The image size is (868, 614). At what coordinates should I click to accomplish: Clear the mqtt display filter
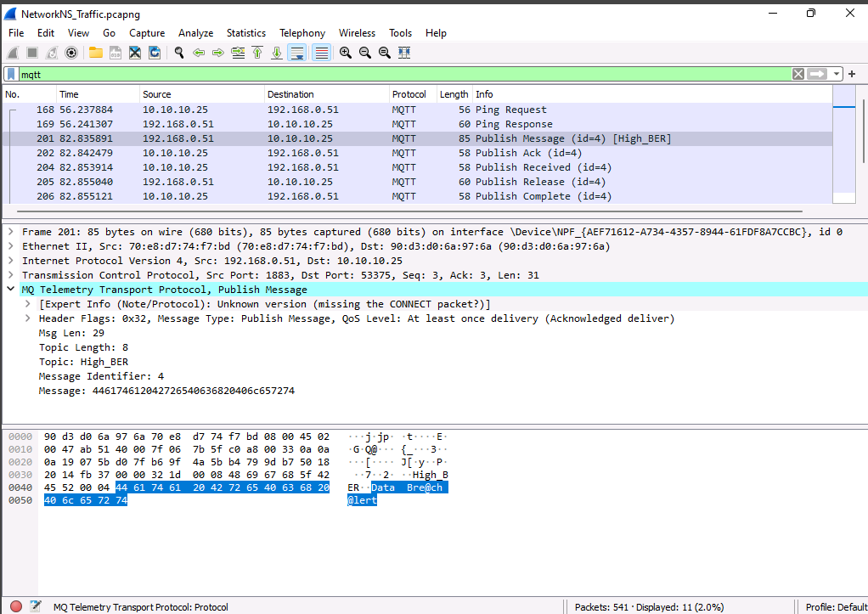tap(798, 74)
